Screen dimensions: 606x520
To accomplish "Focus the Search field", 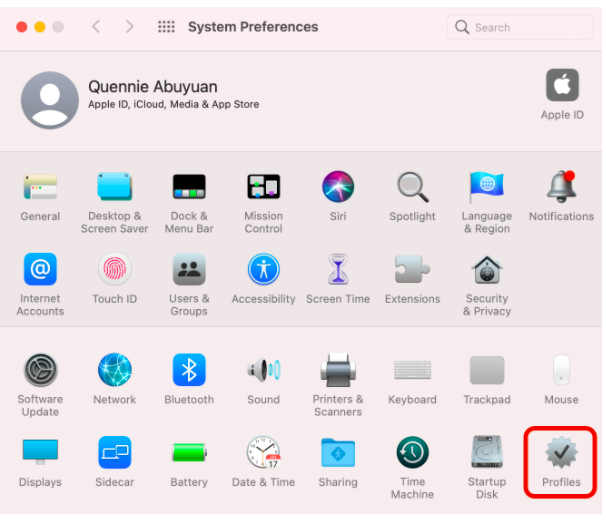I will click(520, 27).
